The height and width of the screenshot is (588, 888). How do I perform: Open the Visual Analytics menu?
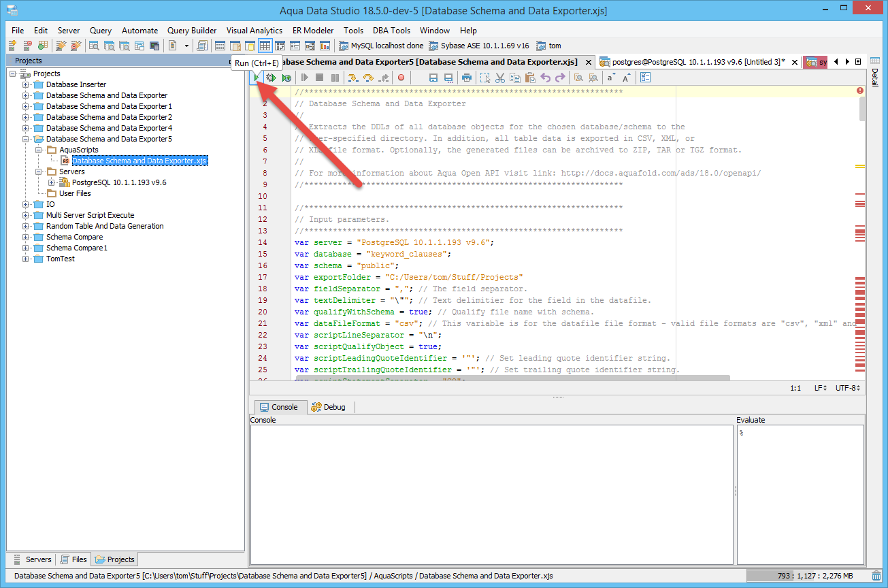point(254,31)
